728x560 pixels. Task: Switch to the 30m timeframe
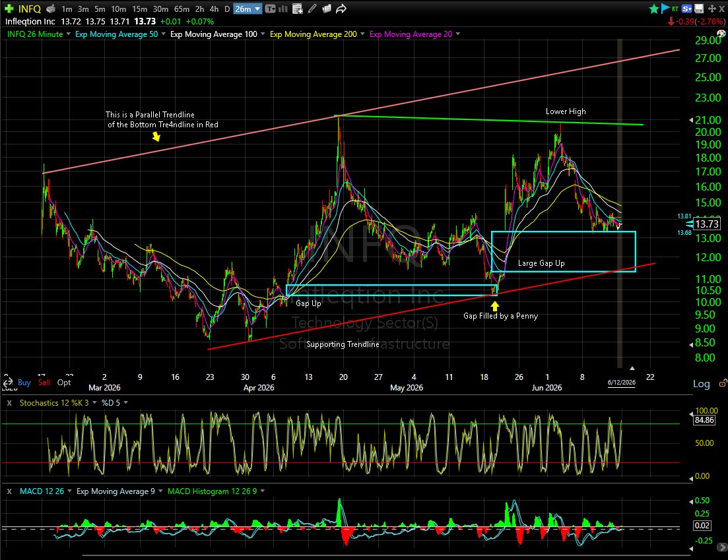pos(160,9)
